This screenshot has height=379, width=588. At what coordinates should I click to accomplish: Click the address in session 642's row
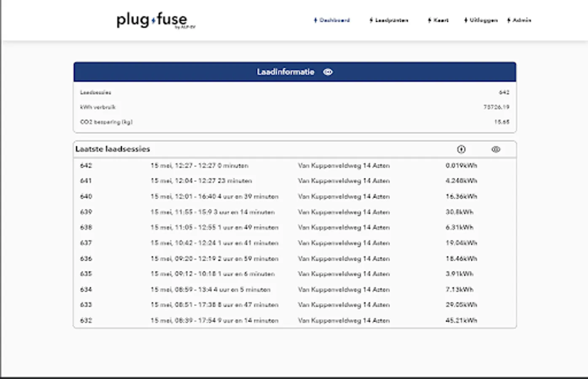344,165
